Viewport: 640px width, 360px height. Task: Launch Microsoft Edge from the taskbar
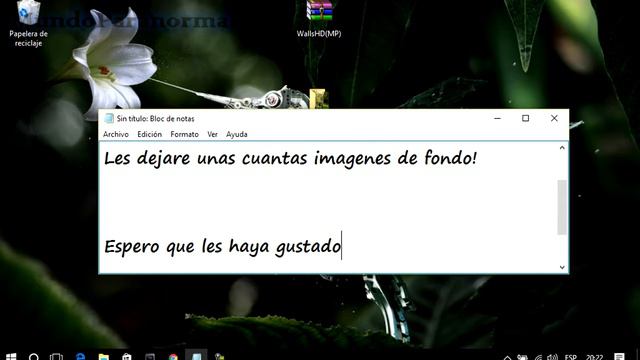(80, 357)
